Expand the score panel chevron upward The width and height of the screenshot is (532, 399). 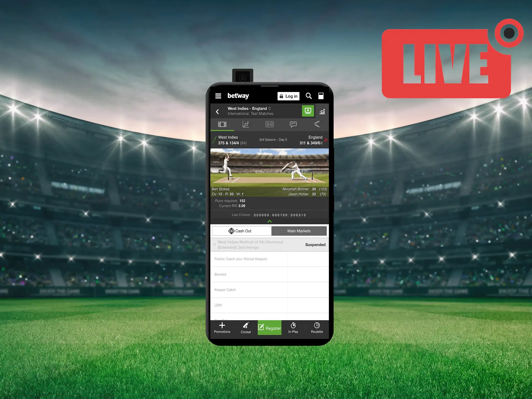tap(270, 221)
